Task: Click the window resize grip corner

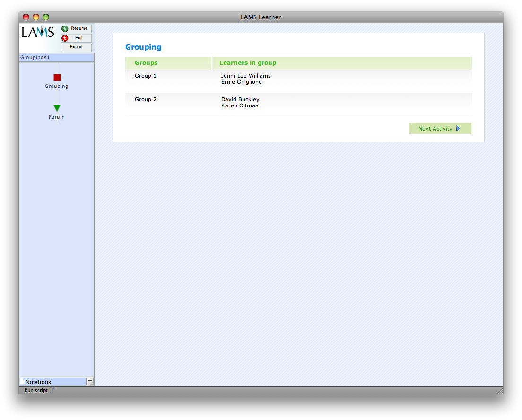Action: [x=499, y=391]
